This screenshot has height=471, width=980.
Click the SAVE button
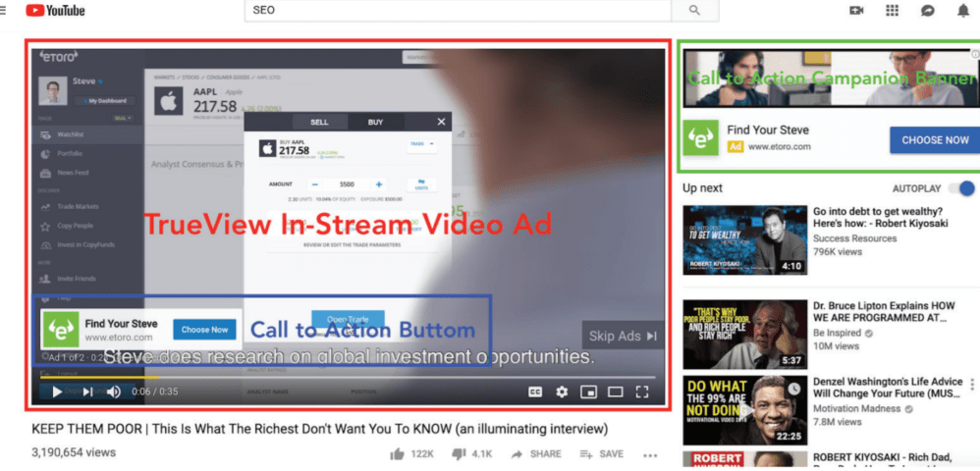601,454
